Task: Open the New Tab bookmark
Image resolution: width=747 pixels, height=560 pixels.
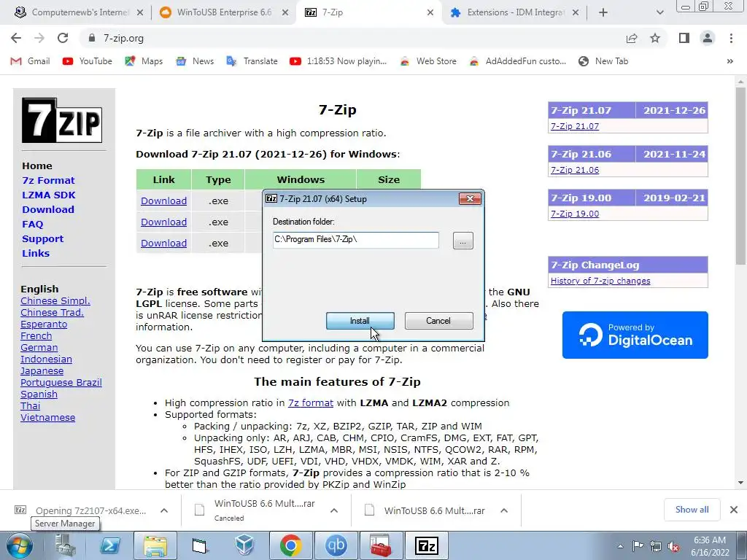Action: [x=603, y=61]
